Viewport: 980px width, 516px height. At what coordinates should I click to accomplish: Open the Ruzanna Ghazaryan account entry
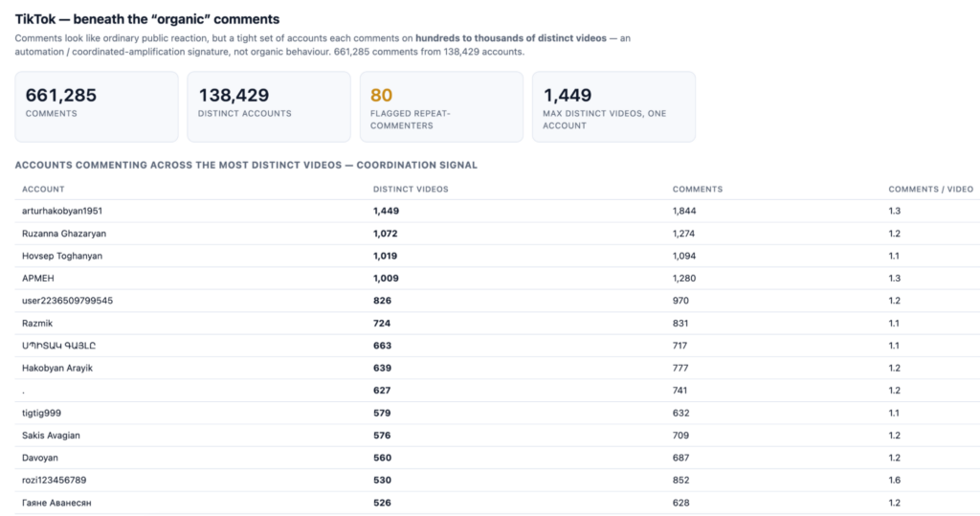point(64,234)
